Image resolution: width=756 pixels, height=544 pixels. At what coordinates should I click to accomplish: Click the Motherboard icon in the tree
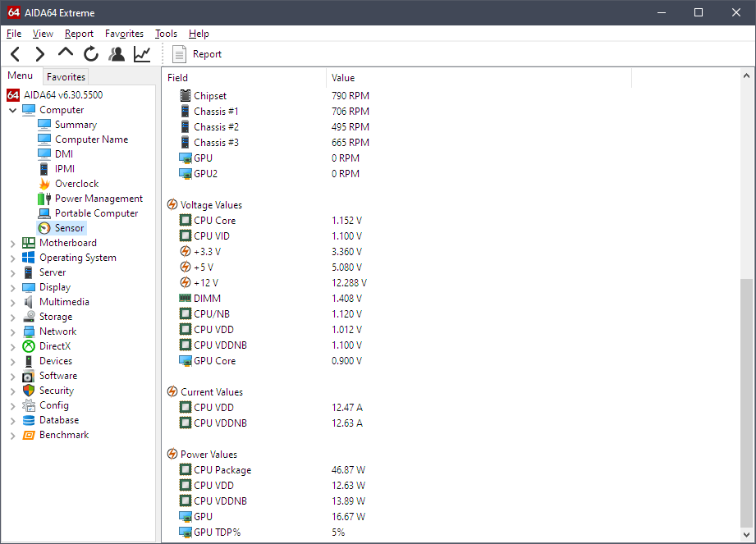click(x=29, y=243)
